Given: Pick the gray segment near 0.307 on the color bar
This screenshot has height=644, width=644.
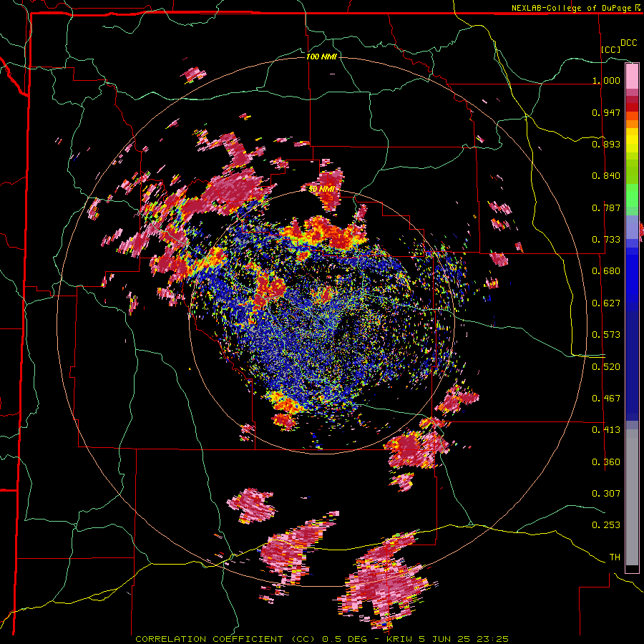Looking at the screenshot, I should click(632, 497).
